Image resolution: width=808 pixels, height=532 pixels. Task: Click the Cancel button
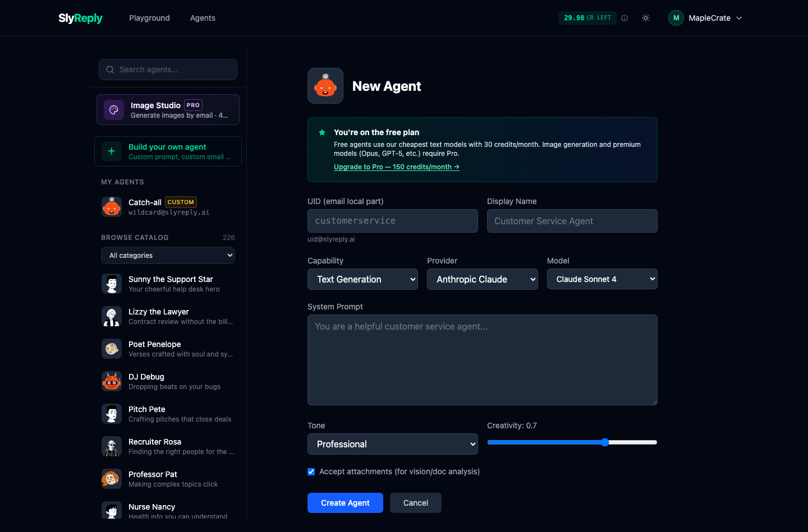[x=416, y=503]
